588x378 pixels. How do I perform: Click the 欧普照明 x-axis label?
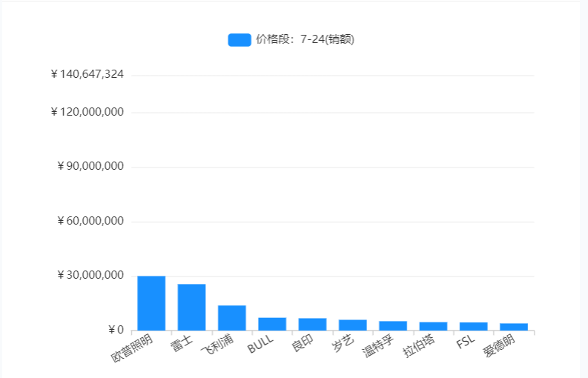pos(133,348)
